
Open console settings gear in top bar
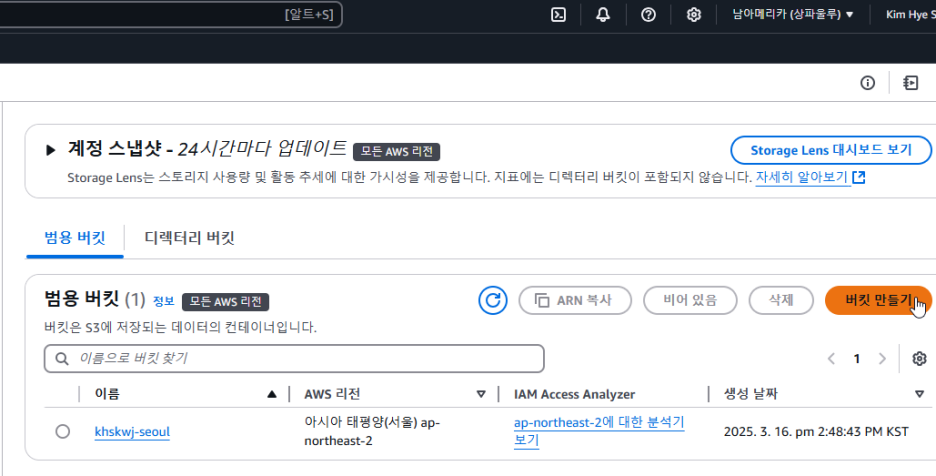tap(693, 14)
